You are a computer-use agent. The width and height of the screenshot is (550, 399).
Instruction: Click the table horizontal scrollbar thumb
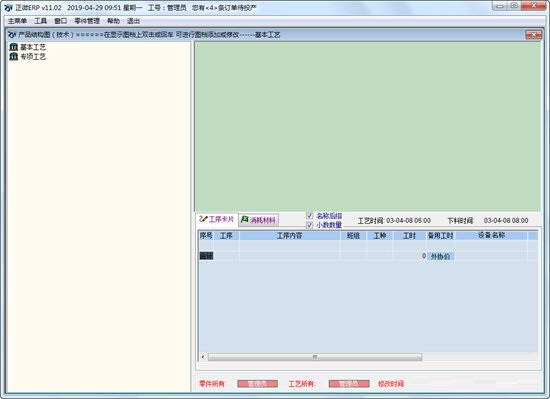pos(315,357)
